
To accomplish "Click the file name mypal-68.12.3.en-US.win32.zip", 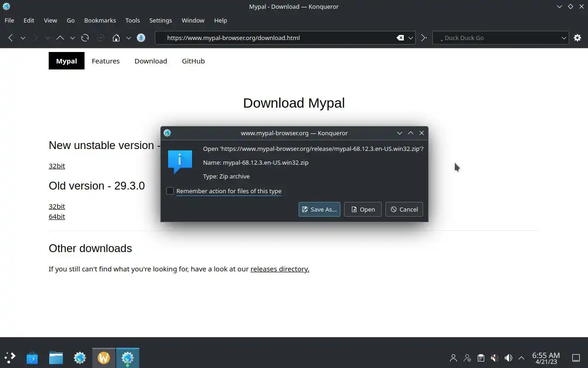I will [x=266, y=162].
